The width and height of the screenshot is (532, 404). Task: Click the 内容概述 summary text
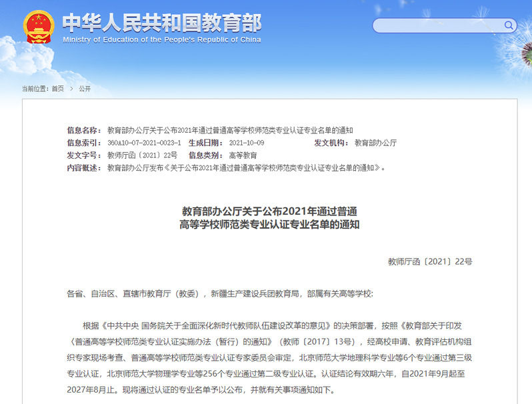[x=245, y=168]
